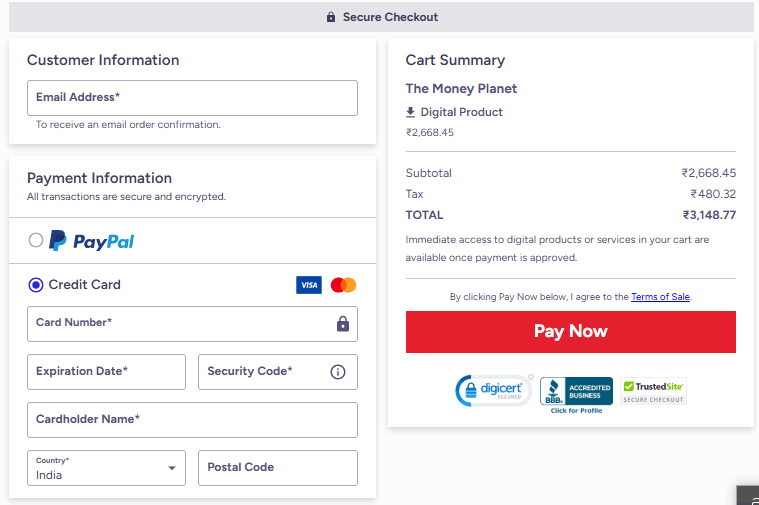
Task: Focus the Card Number field
Action: tap(180, 324)
